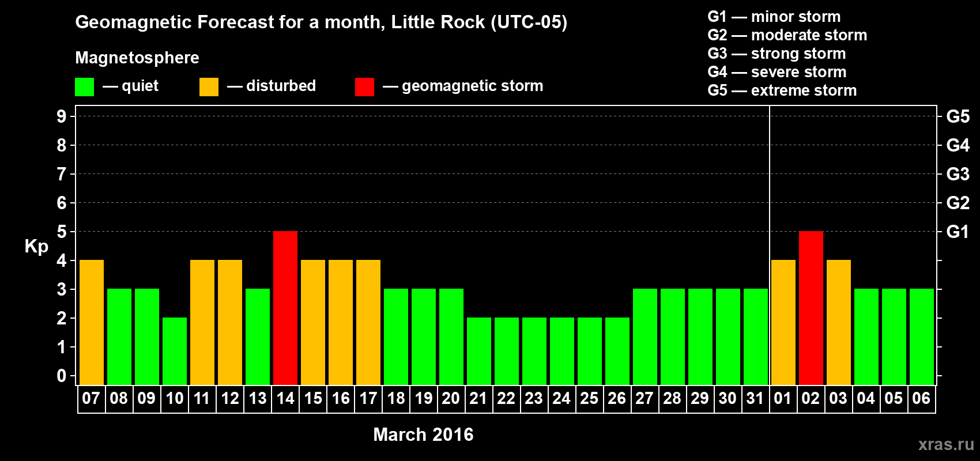The height and width of the screenshot is (461, 980).
Task: Click the G1 label on right axis
Action: 958,232
